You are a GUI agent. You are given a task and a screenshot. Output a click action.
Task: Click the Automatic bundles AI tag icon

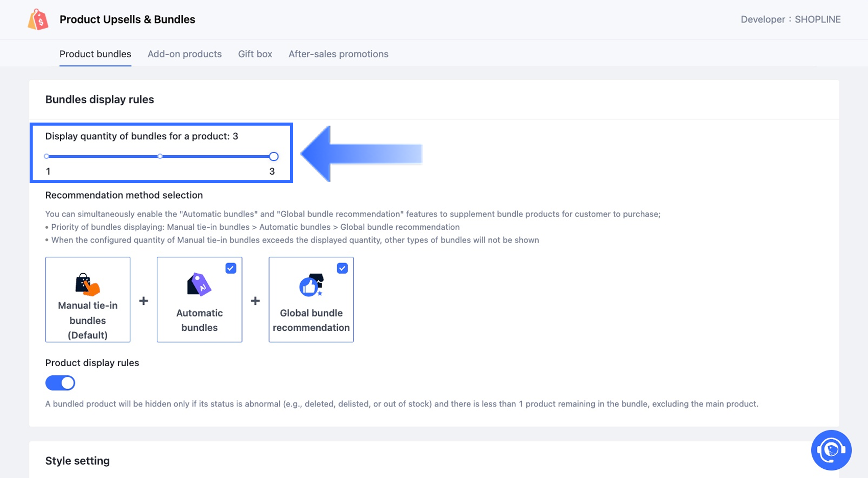pyautogui.click(x=199, y=284)
